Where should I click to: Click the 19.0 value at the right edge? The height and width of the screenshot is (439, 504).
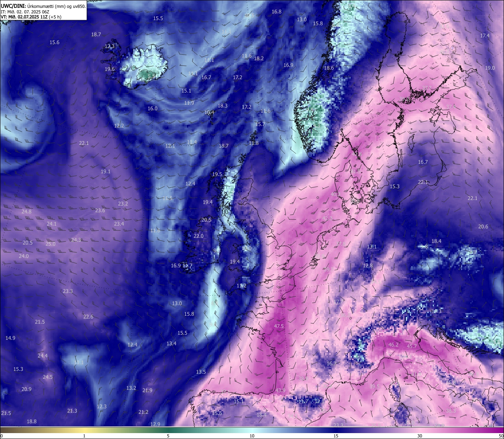click(x=490, y=68)
